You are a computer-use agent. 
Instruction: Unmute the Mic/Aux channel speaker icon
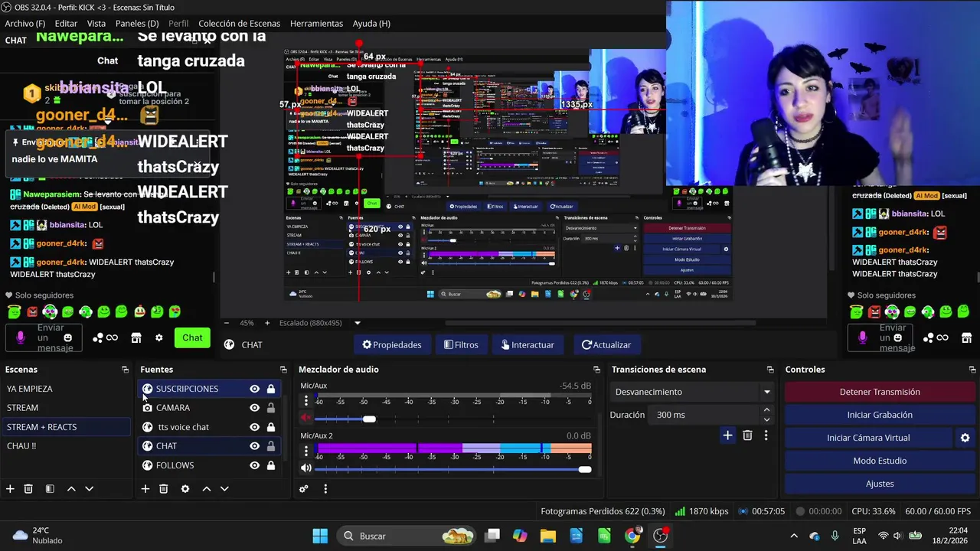tap(306, 419)
